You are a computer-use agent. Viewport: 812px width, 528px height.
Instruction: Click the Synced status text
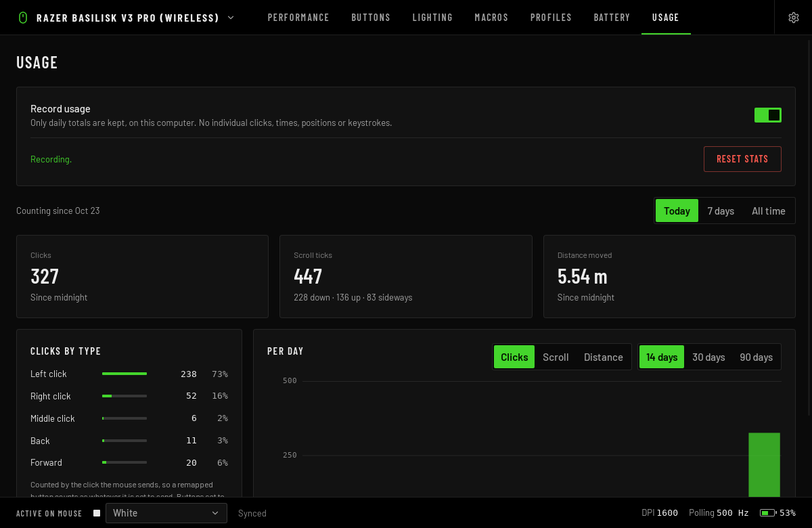252,513
